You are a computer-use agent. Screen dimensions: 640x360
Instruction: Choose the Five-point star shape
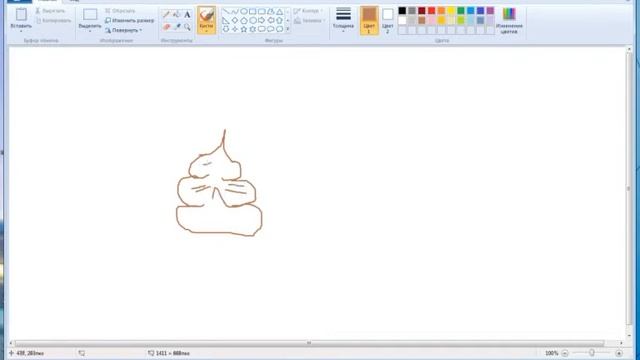point(244,29)
